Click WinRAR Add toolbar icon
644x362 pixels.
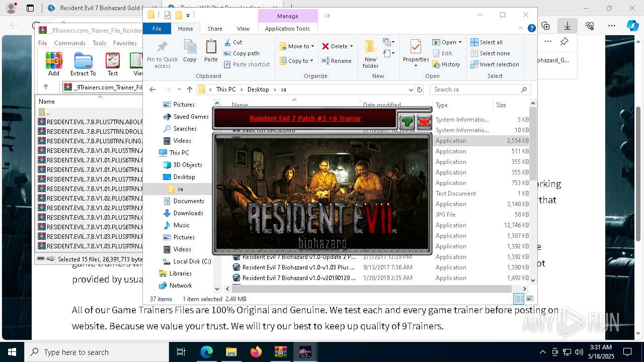pyautogui.click(x=54, y=64)
